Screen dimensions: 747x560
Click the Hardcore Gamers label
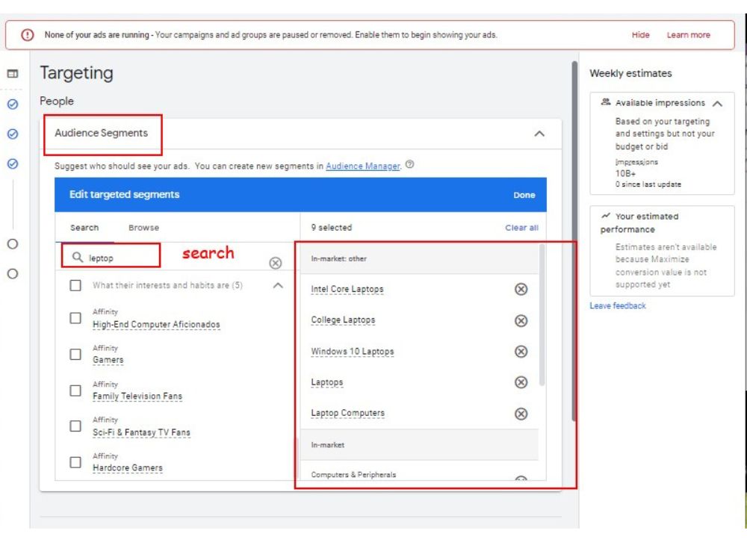click(x=127, y=468)
